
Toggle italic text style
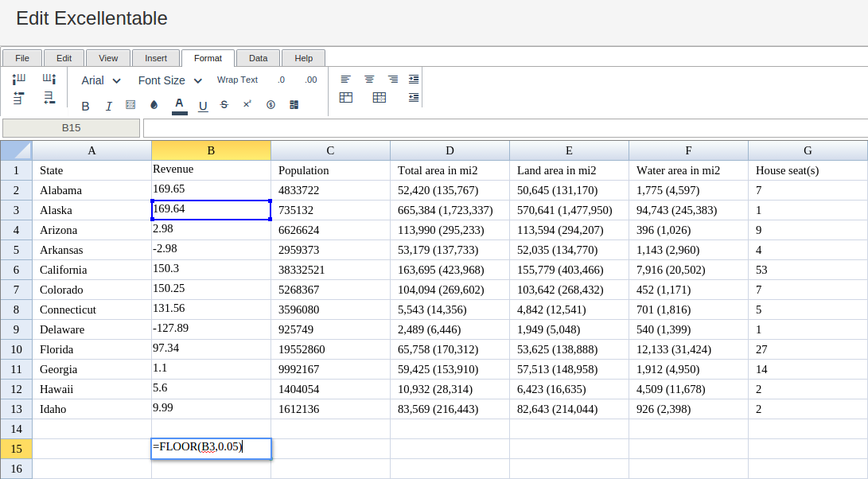(x=109, y=106)
